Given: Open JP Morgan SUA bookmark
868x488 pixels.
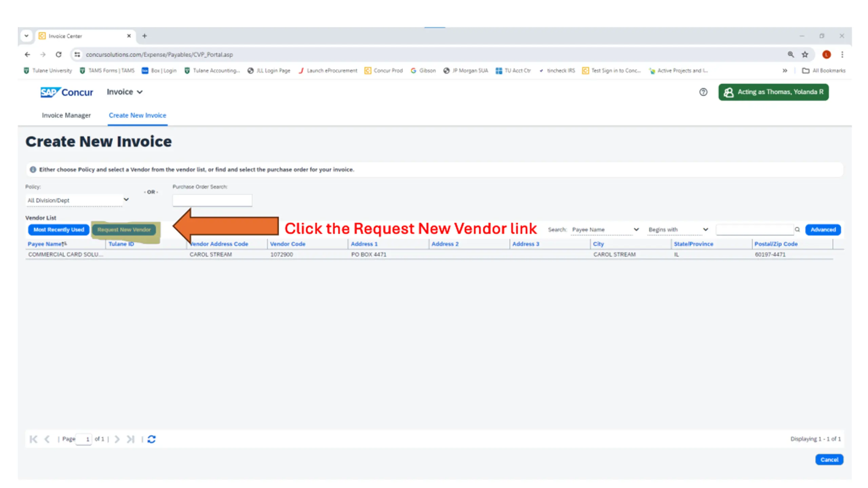Looking at the screenshot, I should [466, 70].
